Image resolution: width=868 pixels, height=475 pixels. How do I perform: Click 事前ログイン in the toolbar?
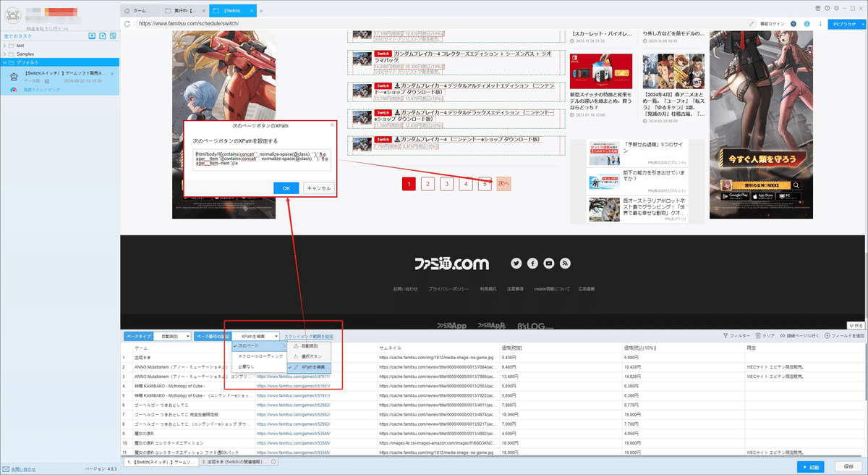pyautogui.click(x=772, y=24)
